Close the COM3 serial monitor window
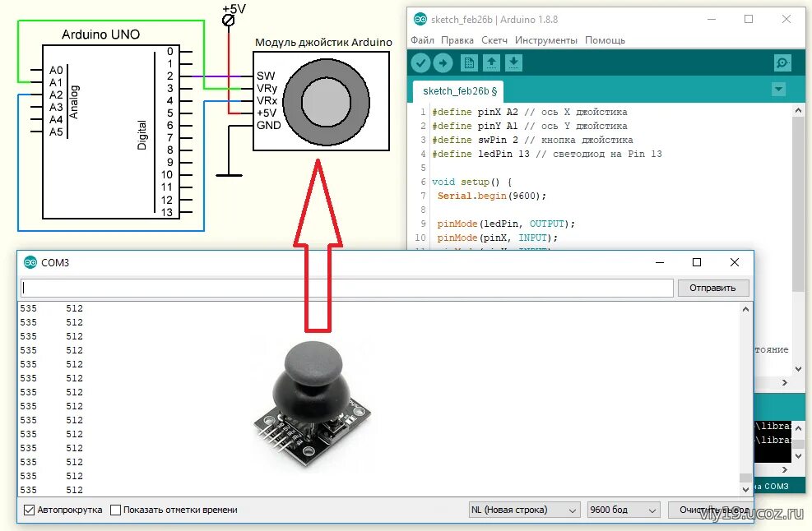 (x=735, y=262)
